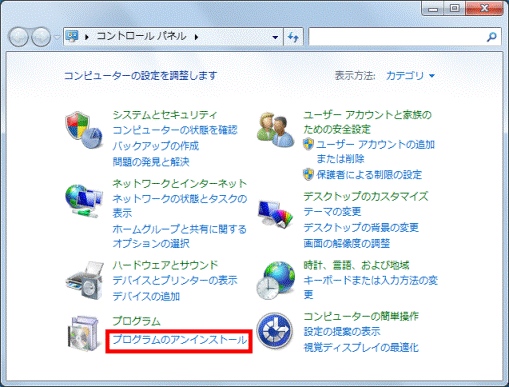
Task: Click the back navigation arrow button
Action: [x=19, y=37]
